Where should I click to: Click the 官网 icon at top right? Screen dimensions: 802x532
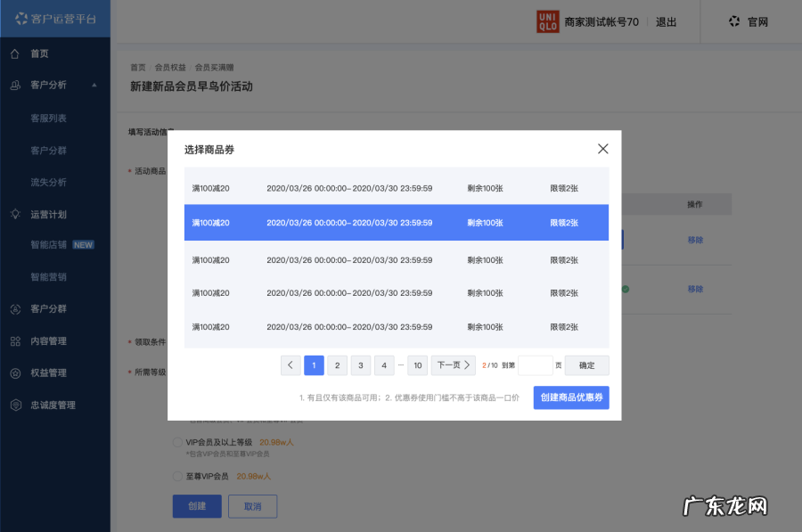734,21
